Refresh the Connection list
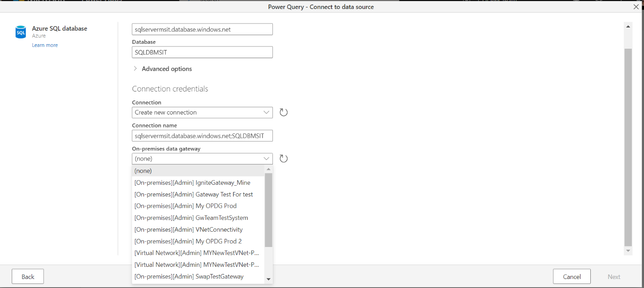Image resolution: width=644 pixels, height=288 pixels. pos(283,112)
